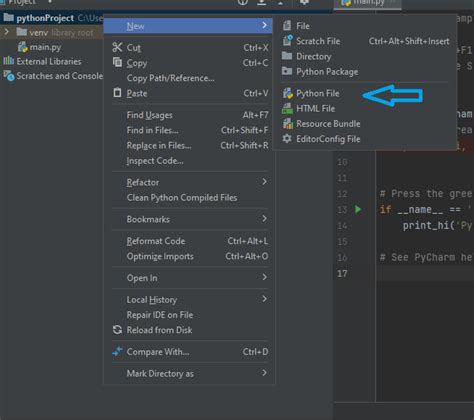This screenshot has width=474, height=420.
Task: Click the venv folder icon
Action: (x=22, y=32)
